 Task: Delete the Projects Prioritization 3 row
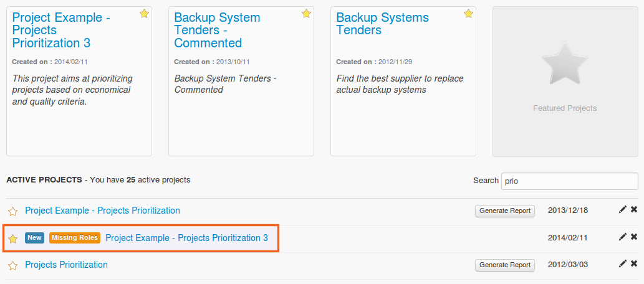click(x=634, y=237)
